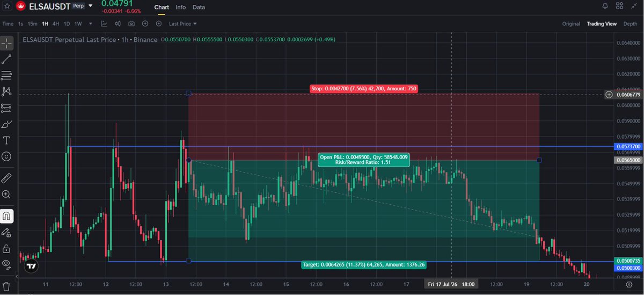644x295 pixels.
Task: Remove drawings with the trash icon
Action: click(6, 285)
